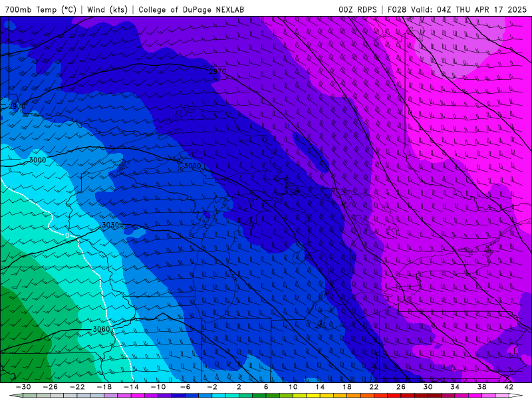Click the '3030' height contour label
Screen dimensions: 532x399
coord(110,225)
